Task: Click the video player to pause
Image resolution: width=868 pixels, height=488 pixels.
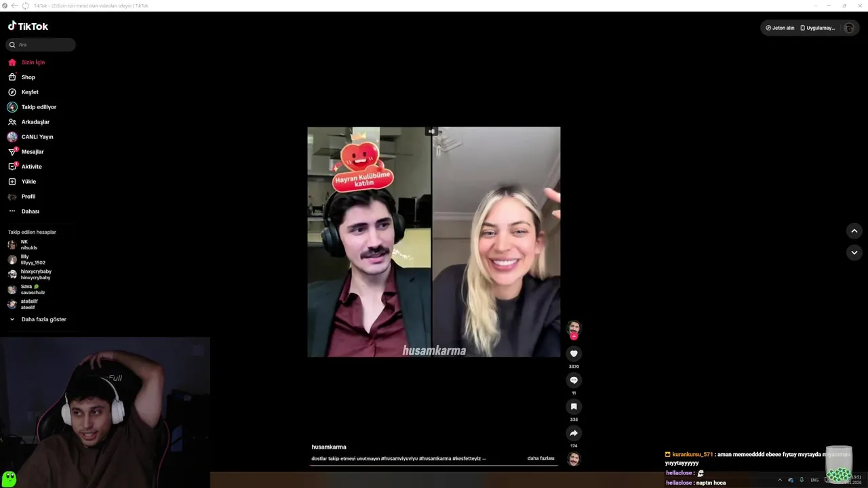Action: click(434, 242)
